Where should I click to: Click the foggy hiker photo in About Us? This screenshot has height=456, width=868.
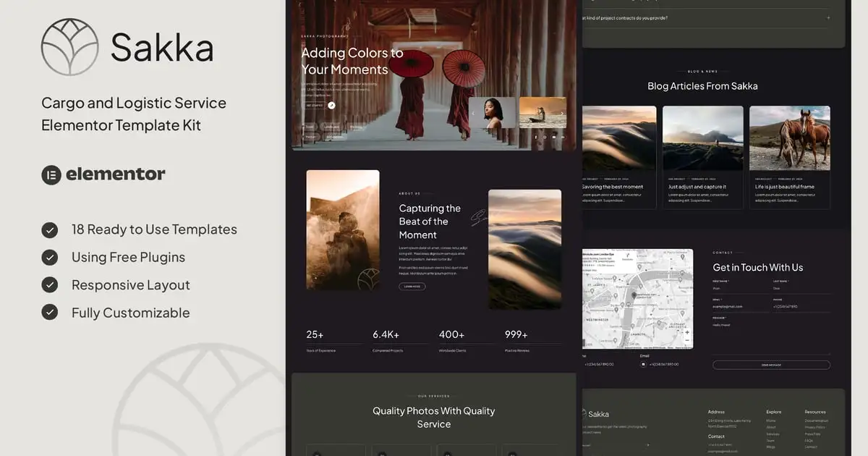[343, 230]
